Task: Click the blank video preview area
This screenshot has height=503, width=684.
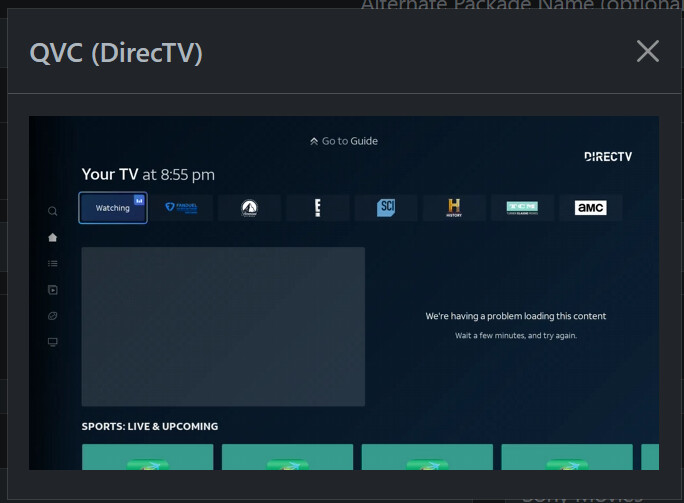Action: (223, 326)
